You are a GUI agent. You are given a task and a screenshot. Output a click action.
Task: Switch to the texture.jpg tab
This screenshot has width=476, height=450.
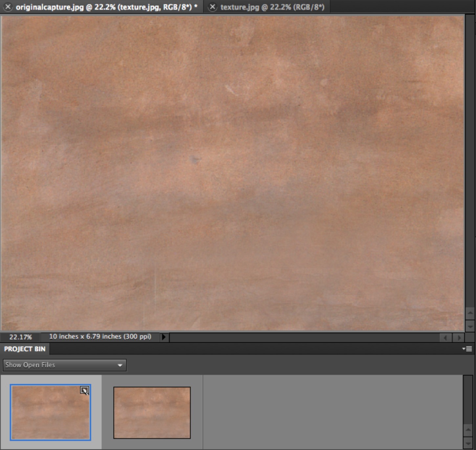pos(272,7)
